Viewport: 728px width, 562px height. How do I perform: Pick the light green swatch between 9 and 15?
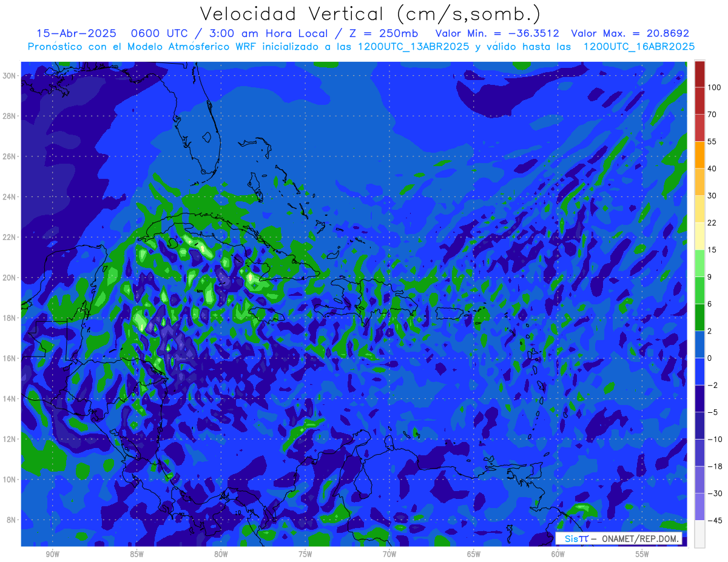699,263
